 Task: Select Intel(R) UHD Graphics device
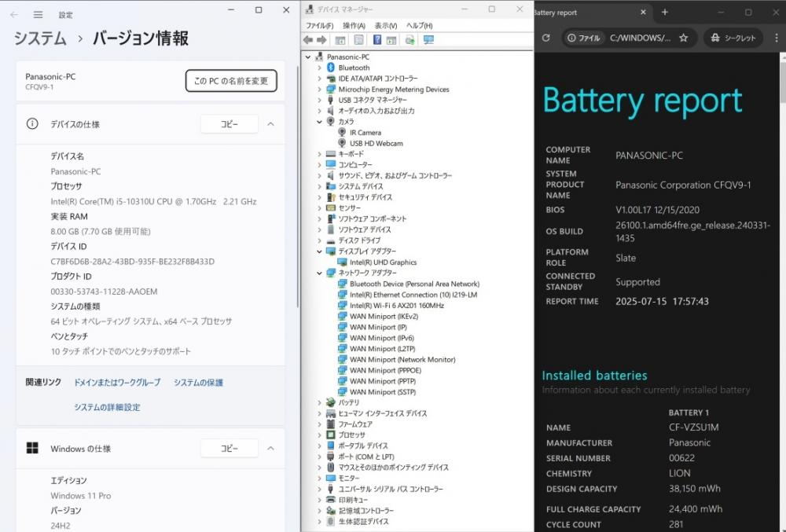[383, 262]
